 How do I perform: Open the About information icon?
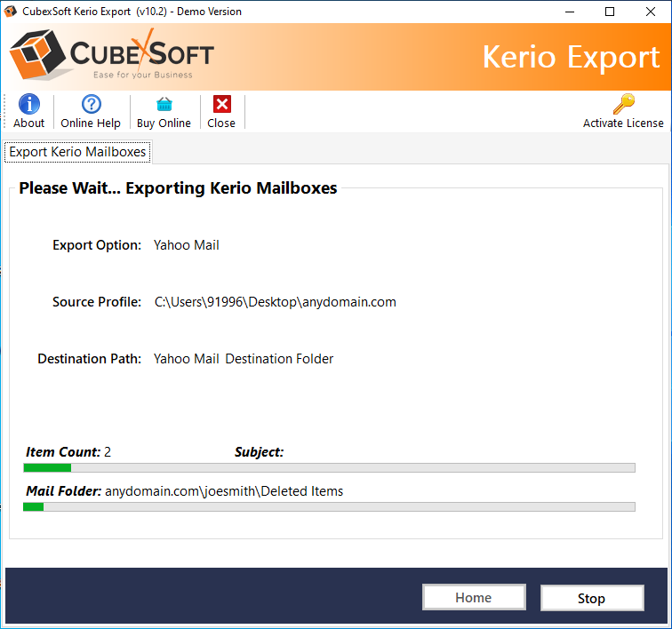[x=28, y=105]
